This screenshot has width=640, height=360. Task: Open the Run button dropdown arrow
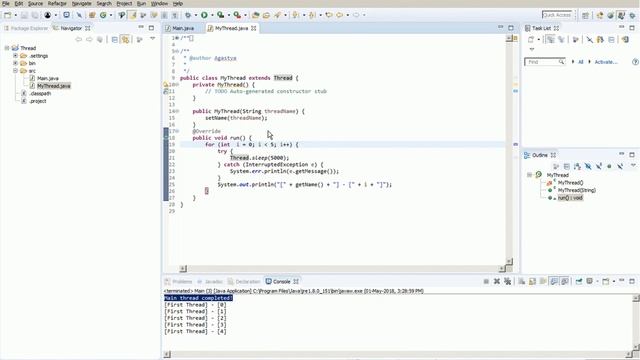[x=211, y=16]
